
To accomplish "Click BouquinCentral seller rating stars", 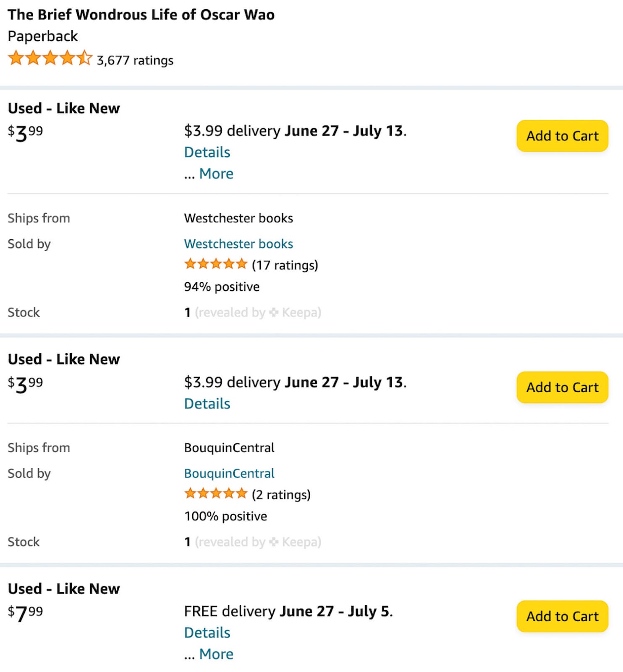I will pos(216,493).
